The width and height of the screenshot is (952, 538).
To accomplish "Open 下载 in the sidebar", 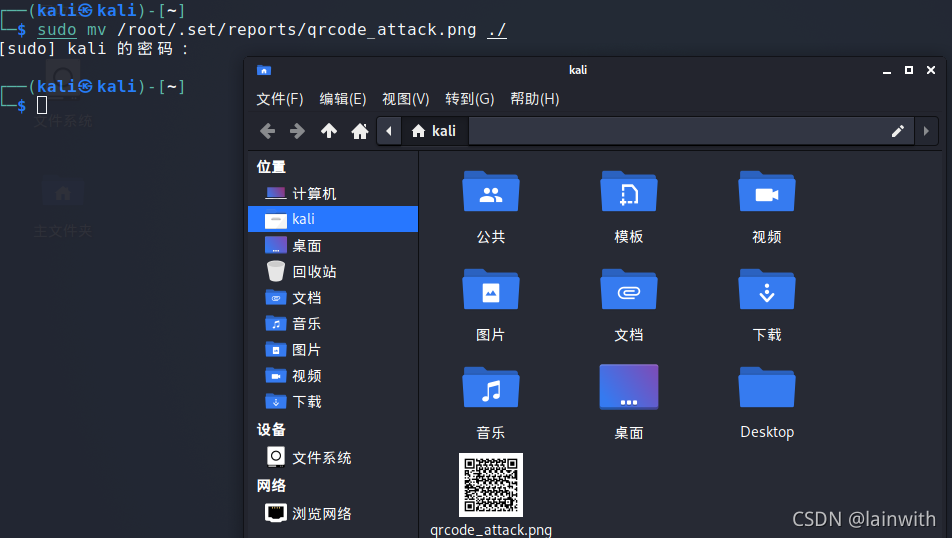I will tap(333, 401).
